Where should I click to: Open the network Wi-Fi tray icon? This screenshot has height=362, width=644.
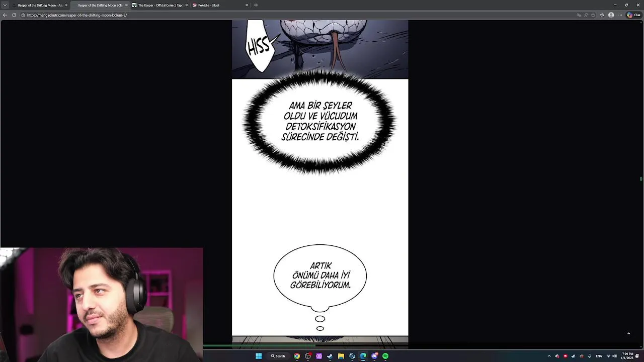[x=608, y=356]
